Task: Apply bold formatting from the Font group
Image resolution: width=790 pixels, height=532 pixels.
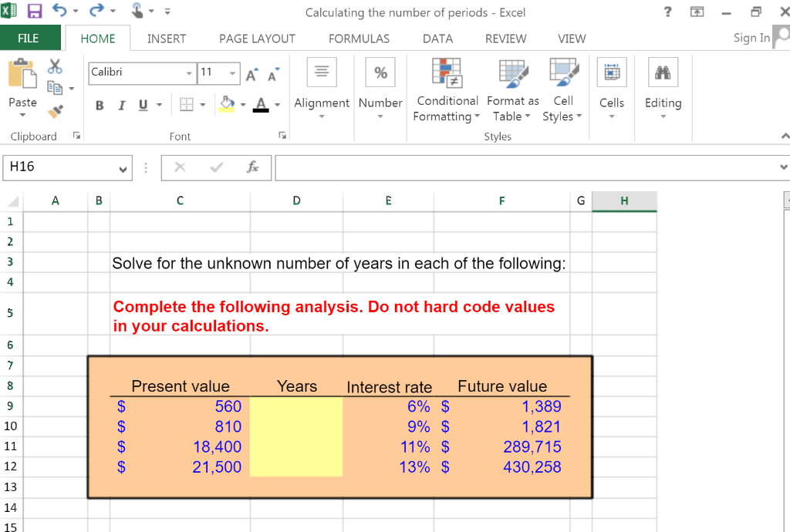Action: pos(99,105)
